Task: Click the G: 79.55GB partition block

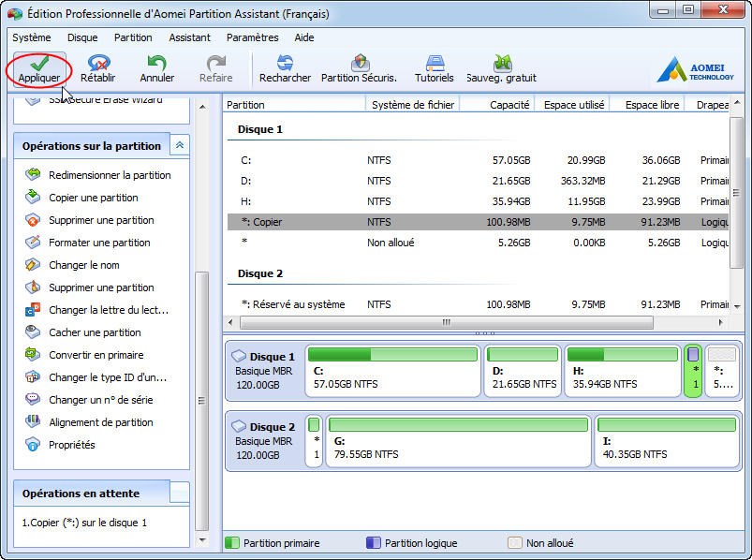Action: pos(459,441)
